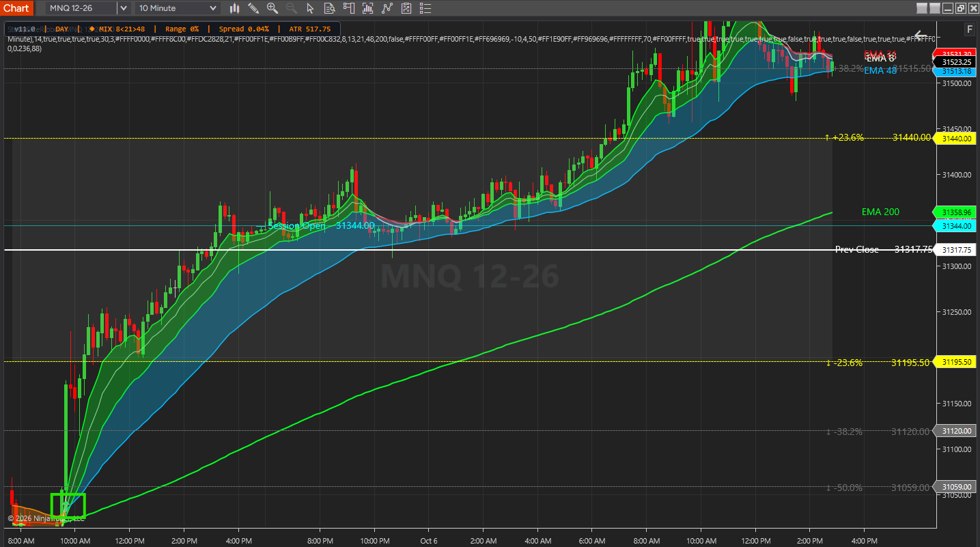Click the ATR 517.75 status entry
980x547 pixels.
(x=310, y=29)
